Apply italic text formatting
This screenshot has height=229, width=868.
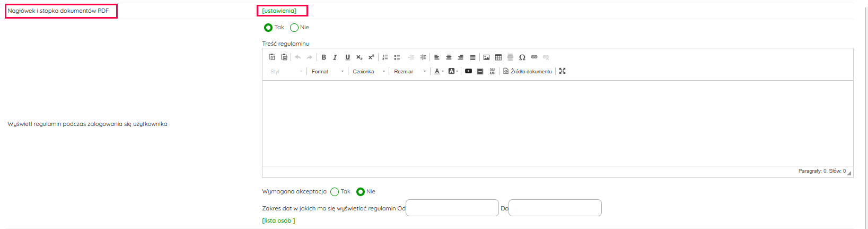335,57
